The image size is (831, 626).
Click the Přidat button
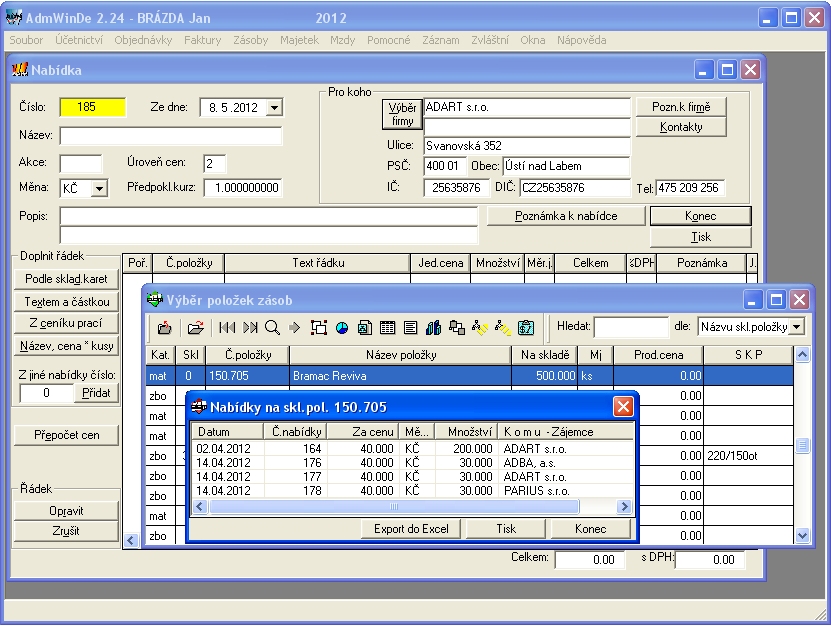[96, 393]
